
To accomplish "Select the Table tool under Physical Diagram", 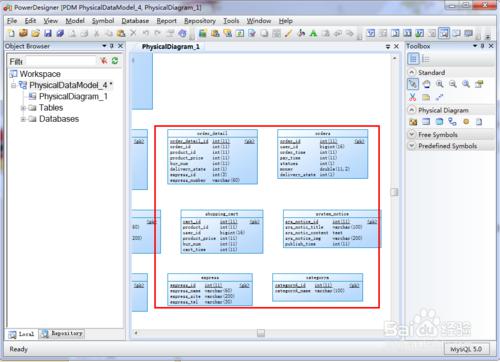I will tap(426, 122).
